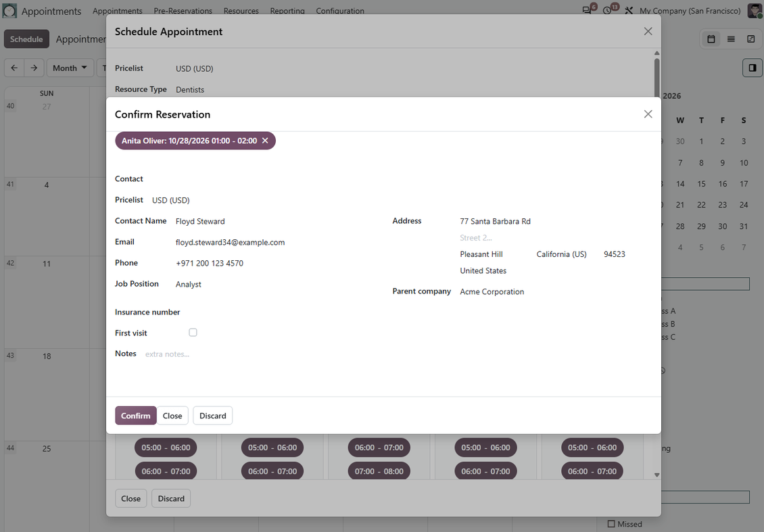Switch to calendar view icon
Viewport: 764px width, 532px height.
coord(711,39)
